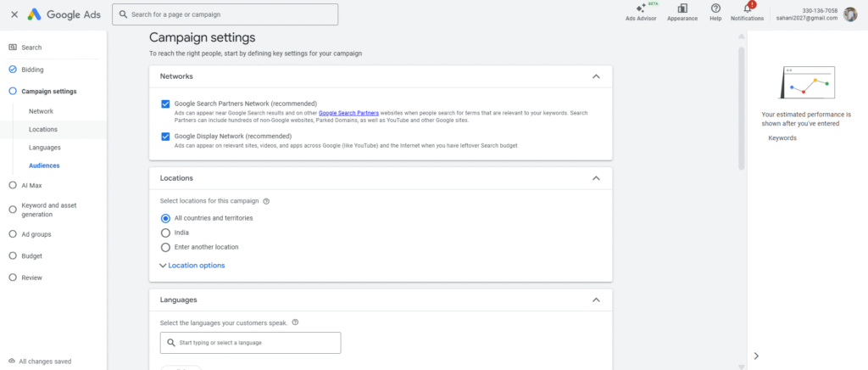Click the language search input field
Screen dimensions: 868x370
click(x=250, y=342)
